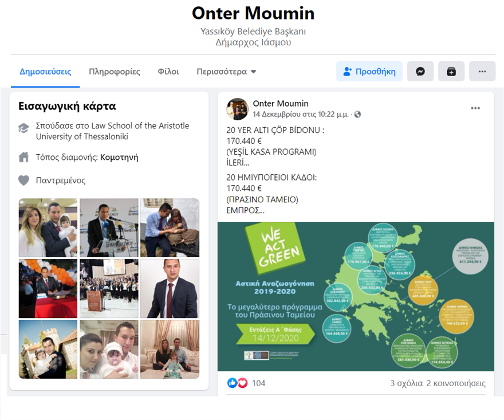Viewport: 504px width, 420px height.
Task: Open Messenger chat with Onter Moumin
Action: coord(420,72)
